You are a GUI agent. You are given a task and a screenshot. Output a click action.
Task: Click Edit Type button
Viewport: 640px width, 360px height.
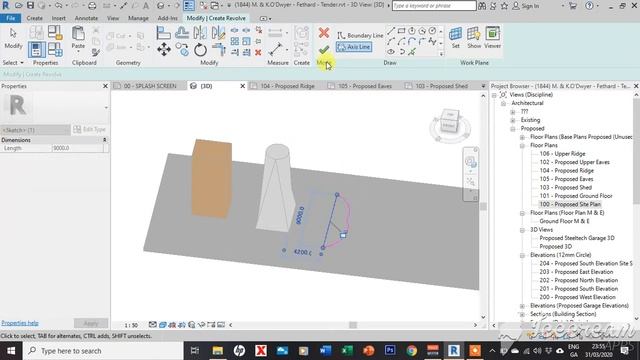coord(90,130)
